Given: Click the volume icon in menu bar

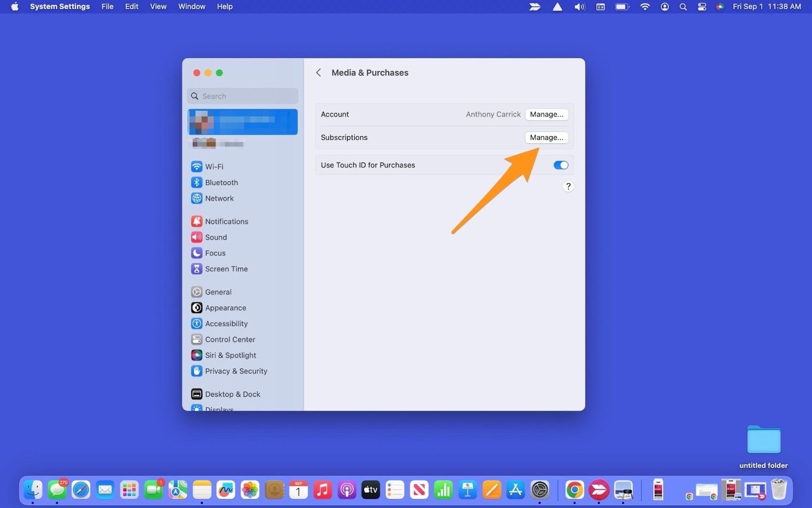Looking at the screenshot, I should 579,7.
